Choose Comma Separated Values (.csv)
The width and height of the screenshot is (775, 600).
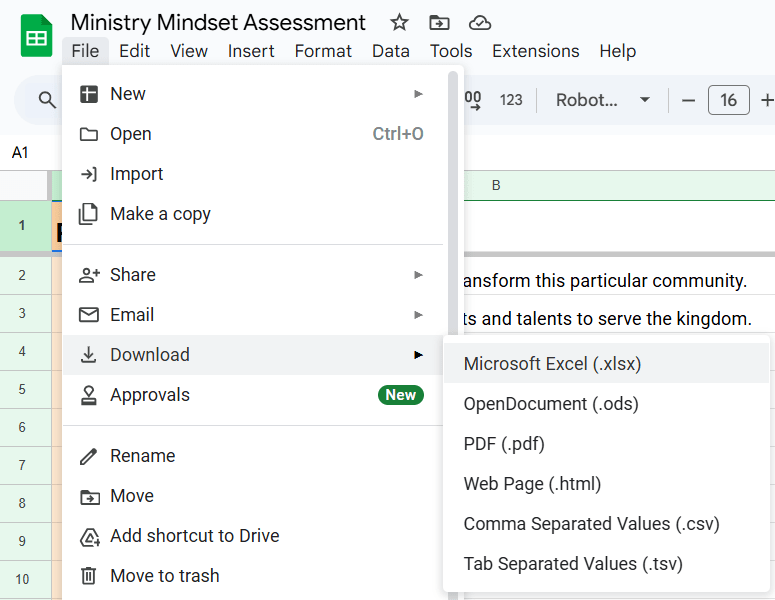point(591,524)
